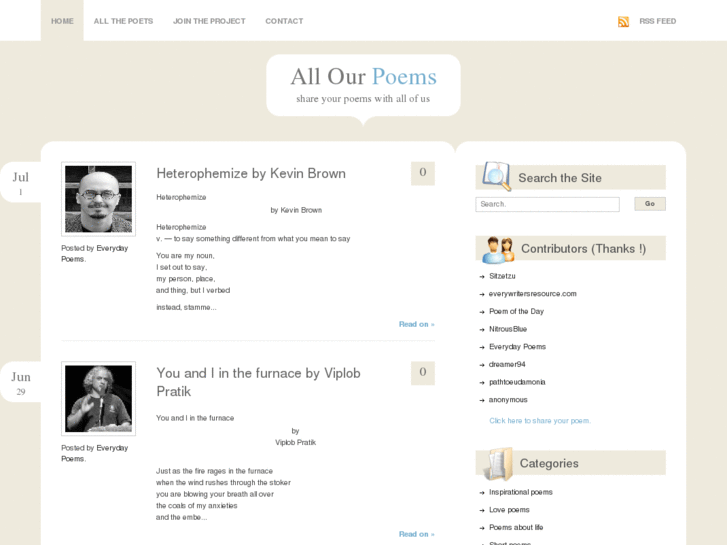This screenshot has height=545, width=727.
Task: Open Everyday Poems author under Viplob Pratik photo
Action: coord(95,453)
